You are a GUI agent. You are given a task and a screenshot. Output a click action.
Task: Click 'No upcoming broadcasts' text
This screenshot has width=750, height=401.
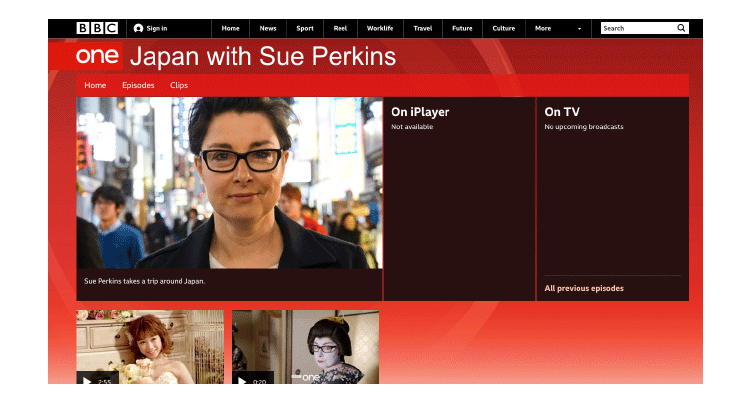click(584, 127)
